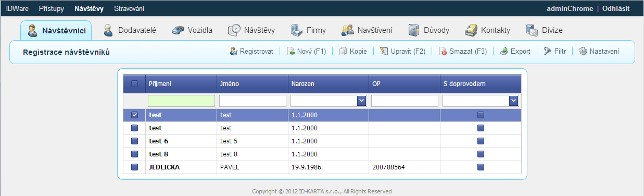Click the Filtr funnel icon
The image size is (644, 196).
point(548,52)
